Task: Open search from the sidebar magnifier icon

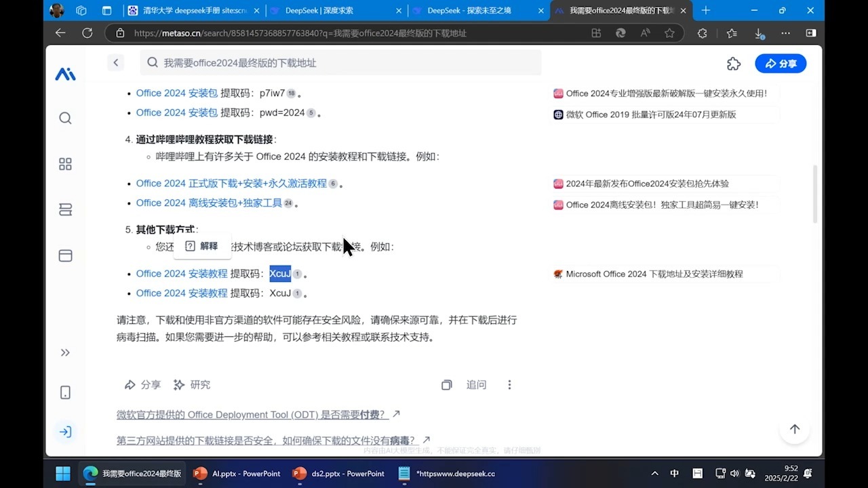Action: pos(65,118)
